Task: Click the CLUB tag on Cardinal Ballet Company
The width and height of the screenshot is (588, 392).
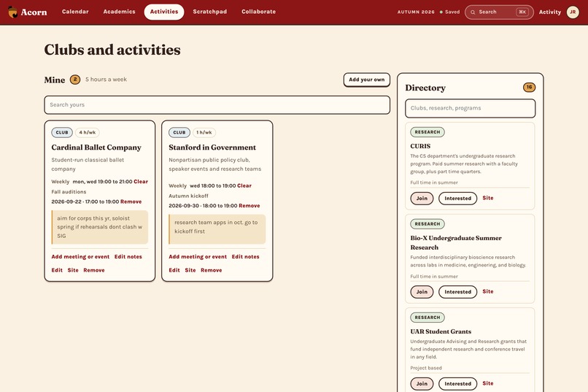Action: coord(62,132)
